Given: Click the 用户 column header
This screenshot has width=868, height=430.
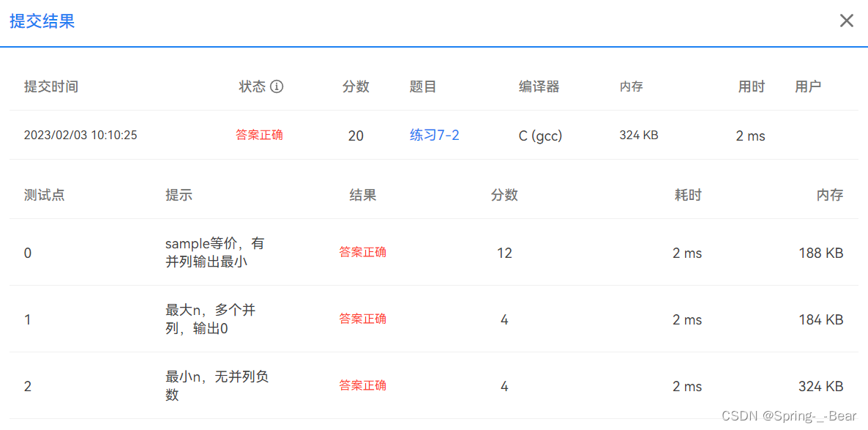Looking at the screenshot, I should [808, 86].
